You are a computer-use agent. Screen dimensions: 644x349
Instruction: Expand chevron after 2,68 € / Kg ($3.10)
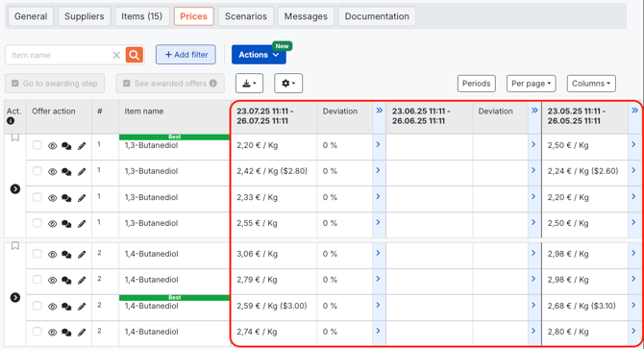(x=633, y=305)
